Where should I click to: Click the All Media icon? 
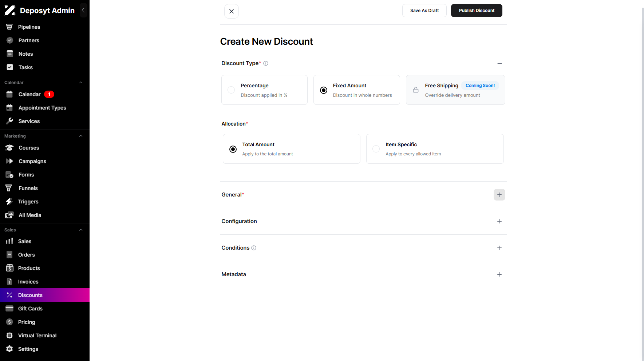tap(9, 215)
